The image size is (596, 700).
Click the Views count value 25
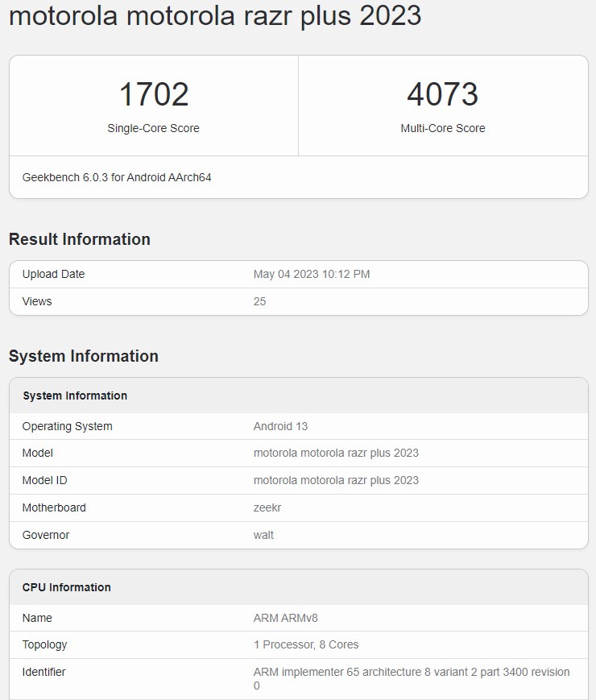(259, 301)
